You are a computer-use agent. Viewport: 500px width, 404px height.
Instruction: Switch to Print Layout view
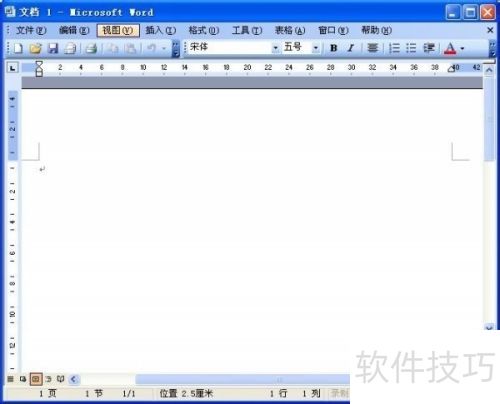[36, 379]
